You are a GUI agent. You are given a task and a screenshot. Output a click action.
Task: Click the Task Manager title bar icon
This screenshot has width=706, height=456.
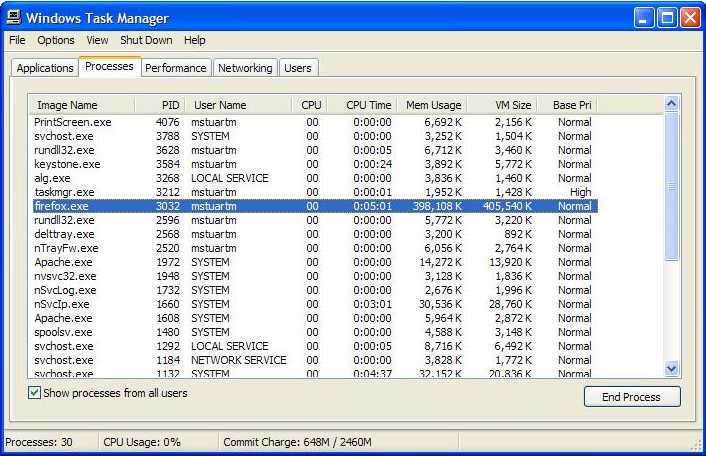(14, 18)
